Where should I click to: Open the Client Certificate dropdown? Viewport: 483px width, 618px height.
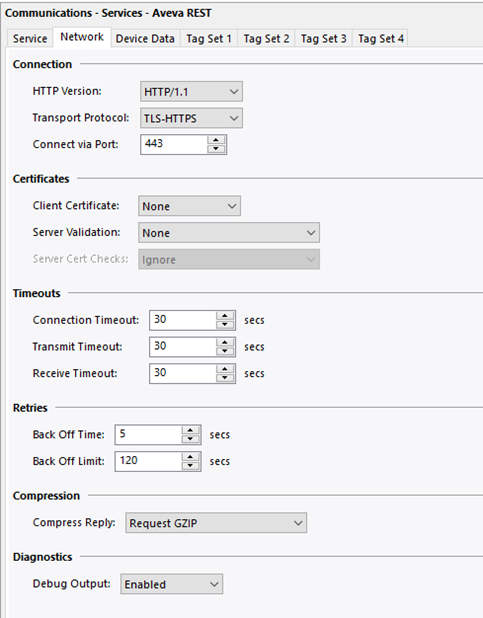(189, 206)
